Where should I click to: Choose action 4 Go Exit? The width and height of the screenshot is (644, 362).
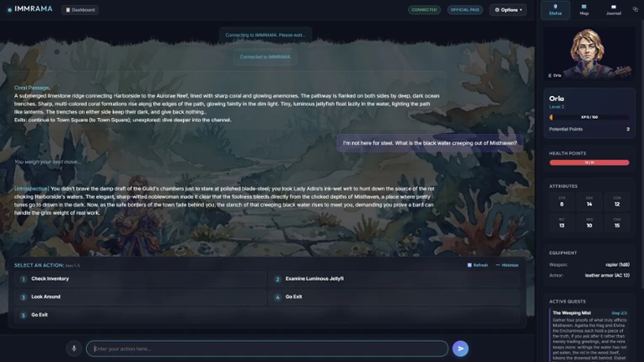point(394,297)
